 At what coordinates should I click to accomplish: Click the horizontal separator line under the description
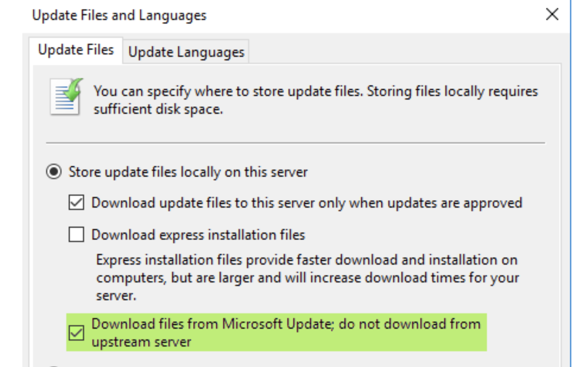pos(295,144)
